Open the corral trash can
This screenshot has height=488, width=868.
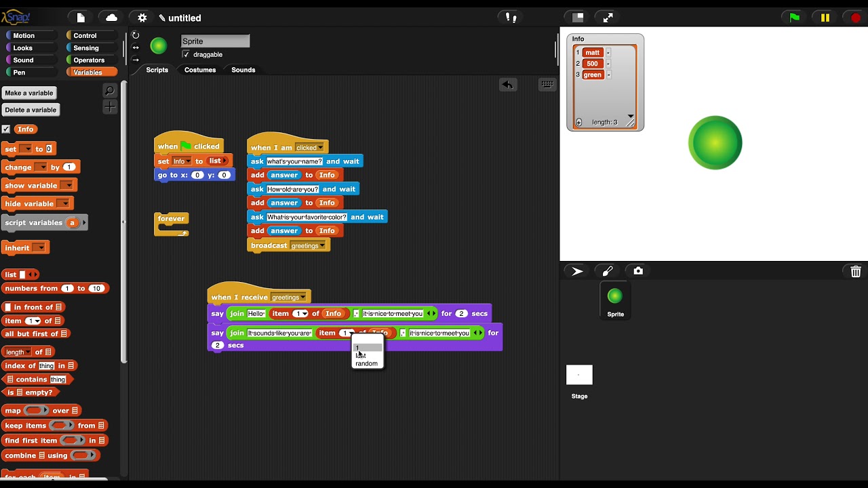pos(855,271)
